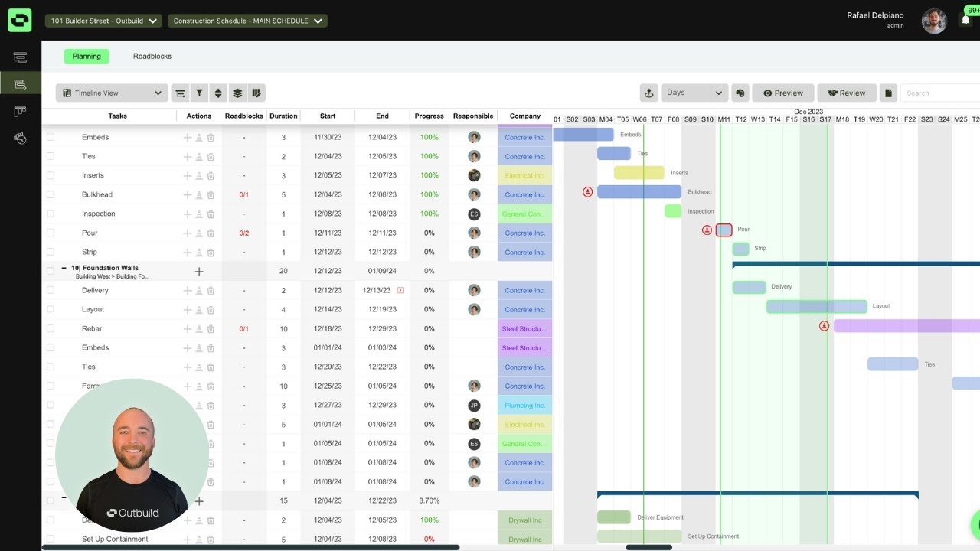Tick the Foundation Walls group checkbox

(x=51, y=272)
